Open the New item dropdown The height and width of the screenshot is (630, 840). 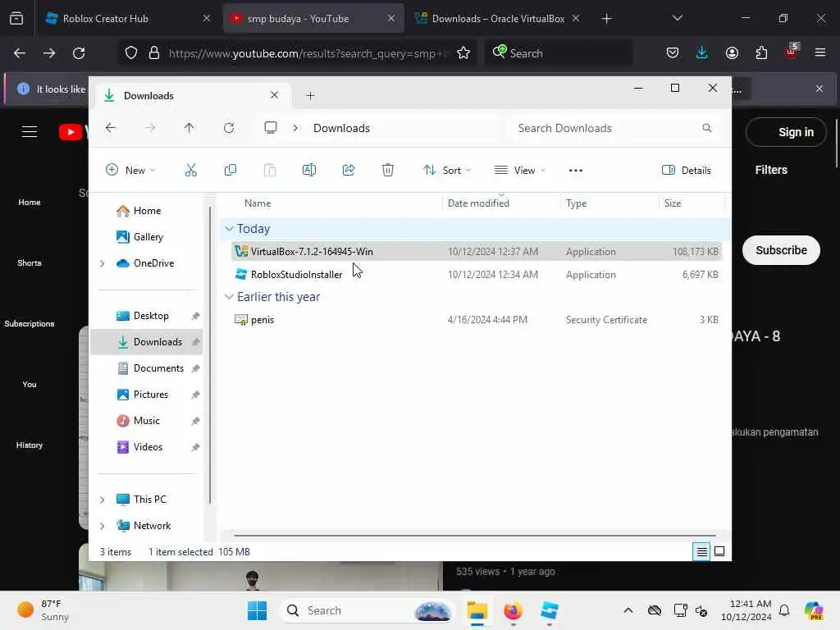130,171
